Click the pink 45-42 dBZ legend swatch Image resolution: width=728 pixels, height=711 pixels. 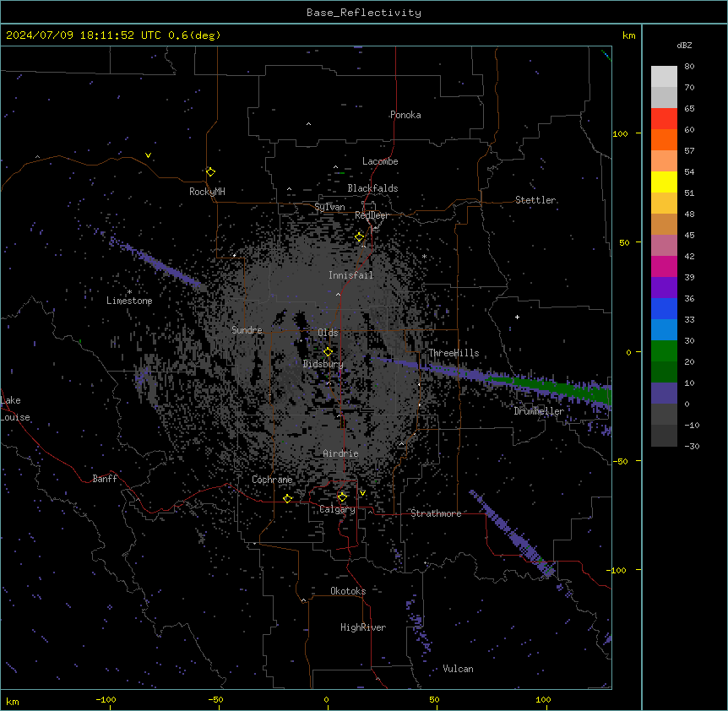(664, 246)
